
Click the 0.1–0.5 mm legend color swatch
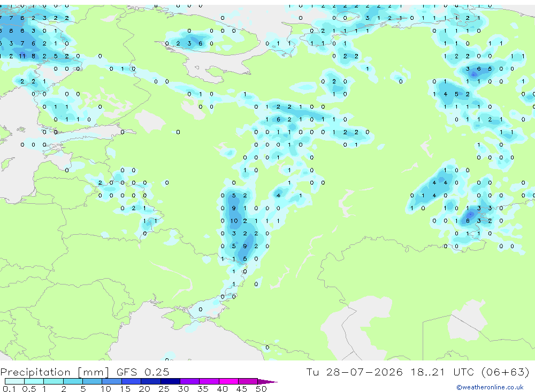pos(14,381)
